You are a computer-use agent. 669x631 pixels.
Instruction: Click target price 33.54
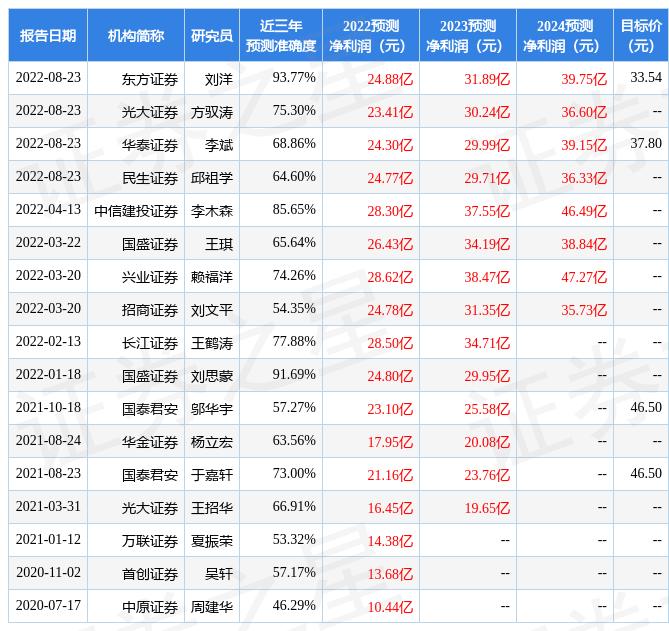point(646,77)
